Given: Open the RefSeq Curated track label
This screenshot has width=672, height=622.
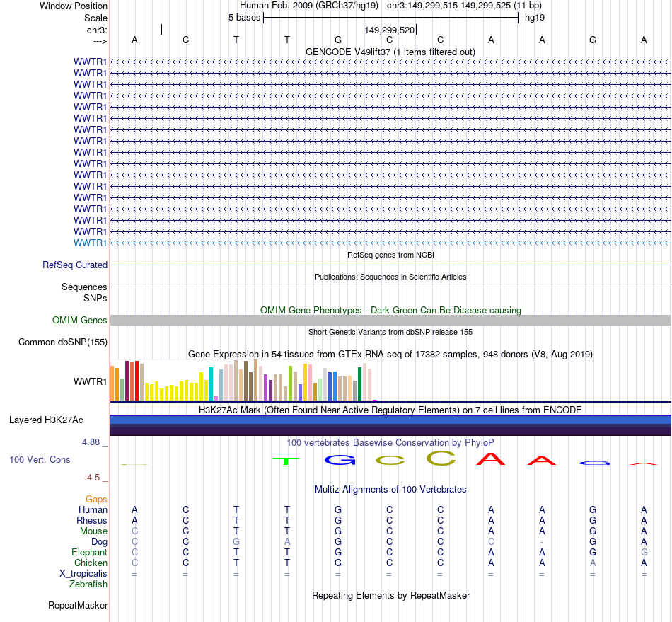Looking at the screenshot, I should [x=75, y=265].
